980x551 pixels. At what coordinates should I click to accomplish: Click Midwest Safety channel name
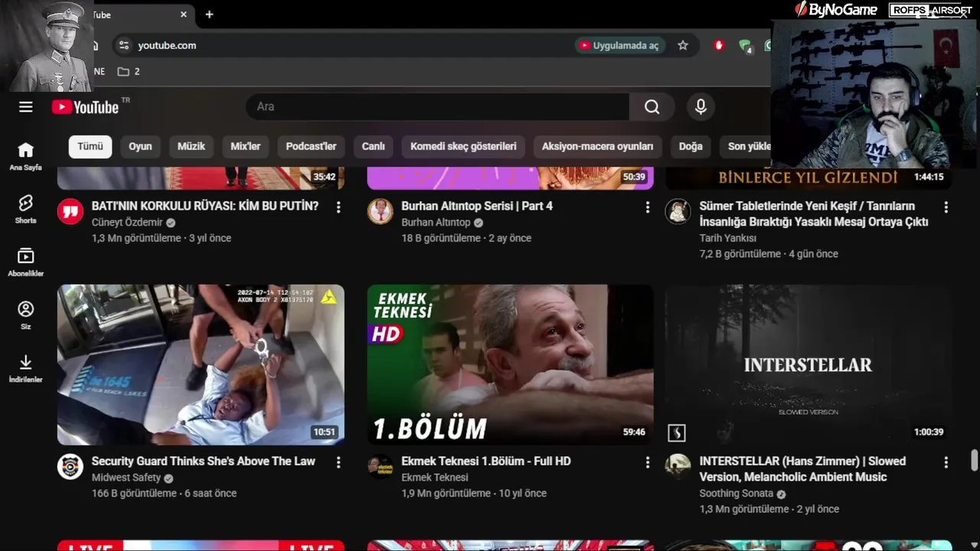coord(126,477)
